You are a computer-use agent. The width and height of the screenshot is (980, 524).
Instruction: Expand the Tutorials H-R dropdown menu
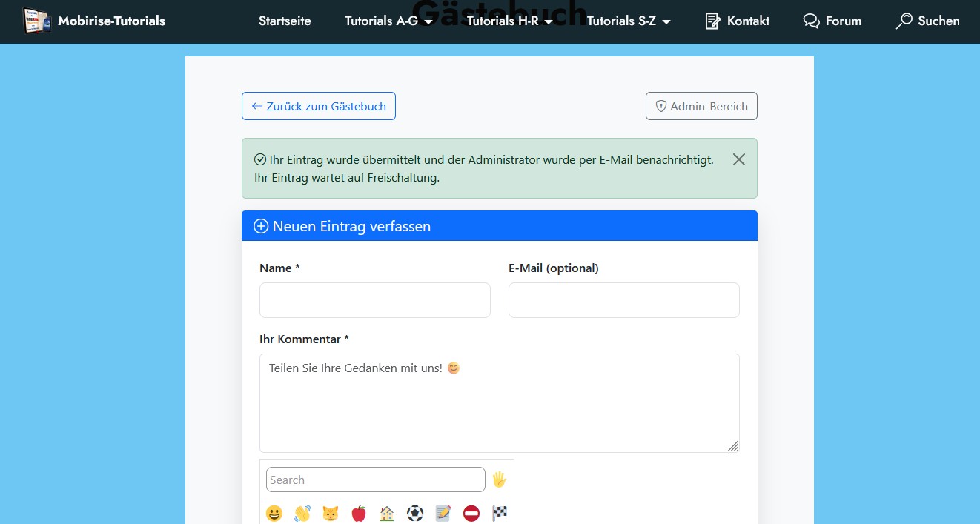pyautogui.click(x=510, y=21)
